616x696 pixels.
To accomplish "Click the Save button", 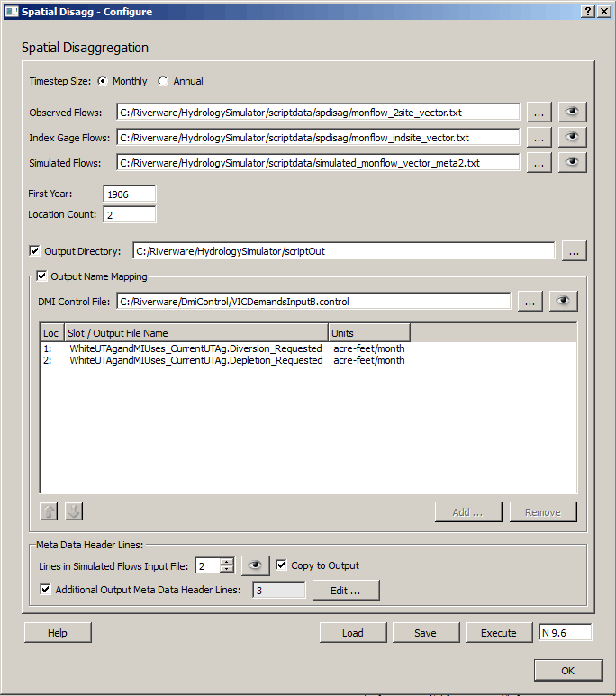I will [426, 633].
